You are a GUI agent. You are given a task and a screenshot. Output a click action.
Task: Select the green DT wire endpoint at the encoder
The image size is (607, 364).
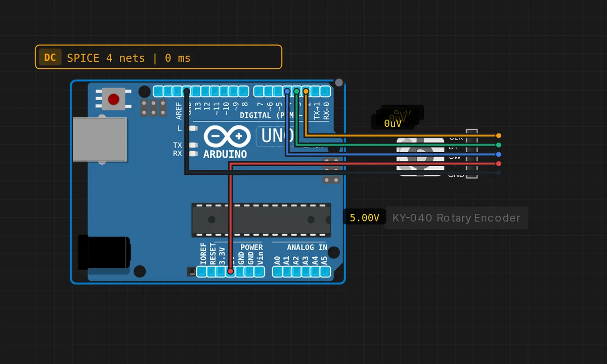click(499, 145)
